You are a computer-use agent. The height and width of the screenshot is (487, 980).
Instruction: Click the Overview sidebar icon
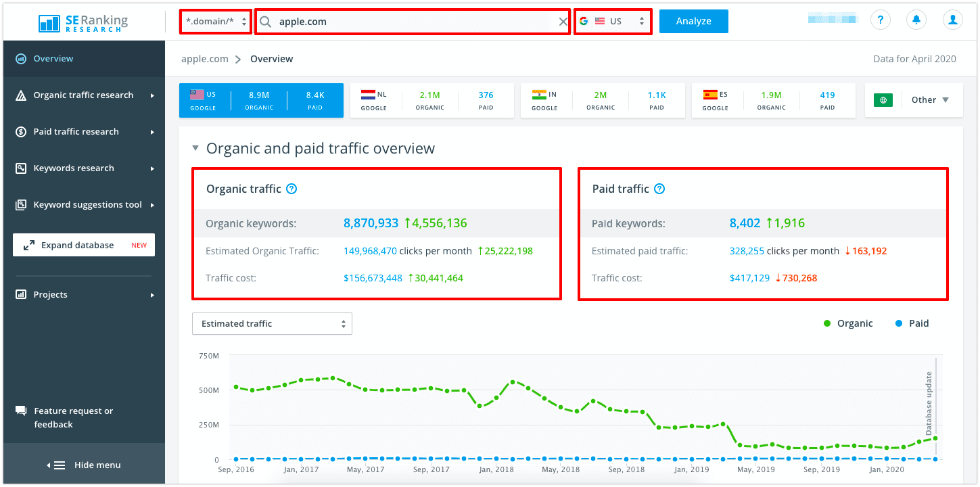tap(21, 59)
